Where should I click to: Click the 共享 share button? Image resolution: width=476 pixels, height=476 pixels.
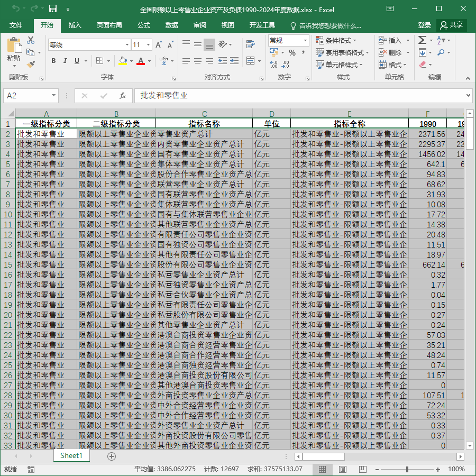(452, 25)
